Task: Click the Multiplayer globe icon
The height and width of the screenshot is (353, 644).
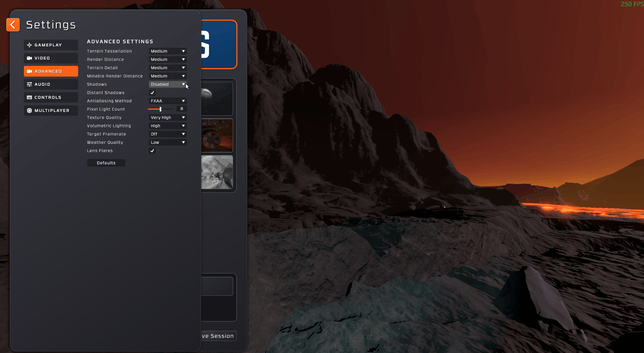Action: coord(30,111)
